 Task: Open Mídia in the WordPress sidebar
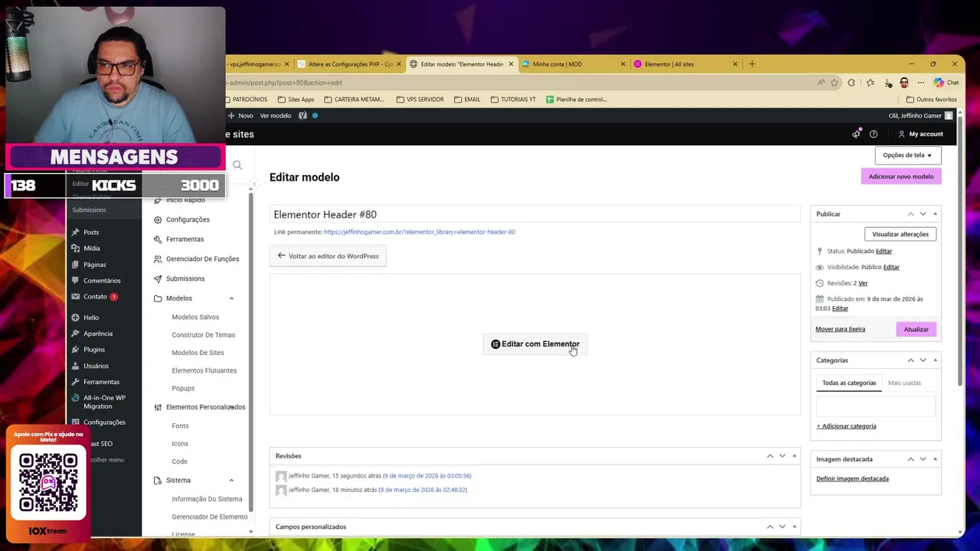[x=92, y=248]
